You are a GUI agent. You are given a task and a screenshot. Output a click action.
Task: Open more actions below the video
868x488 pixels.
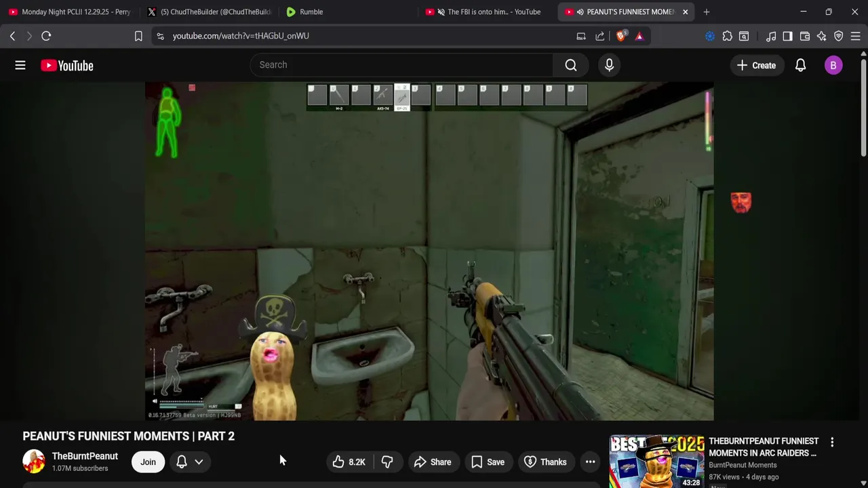click(591, 462)
